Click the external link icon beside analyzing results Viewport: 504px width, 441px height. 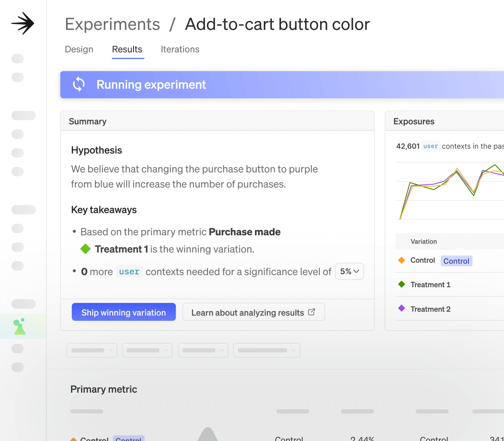click(312, 312)
